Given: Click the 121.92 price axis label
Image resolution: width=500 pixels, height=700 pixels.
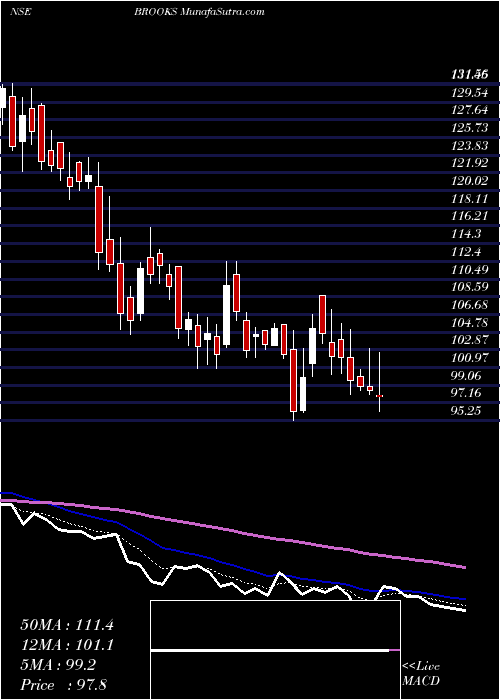Looking at the screenshot, I should (x=469, y=163).
